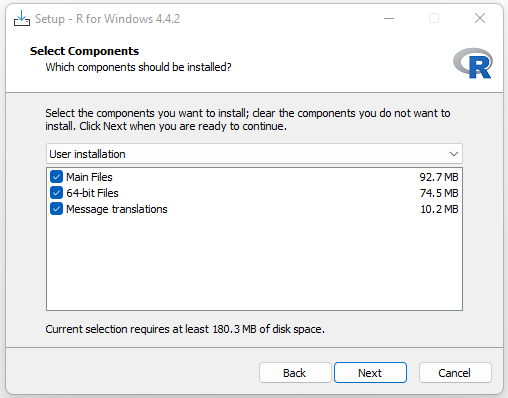Viewport: 508px width, 398px height.
Task: Click the 'Message translations' label
Action: pyautogui.click(x=117, y=209)
